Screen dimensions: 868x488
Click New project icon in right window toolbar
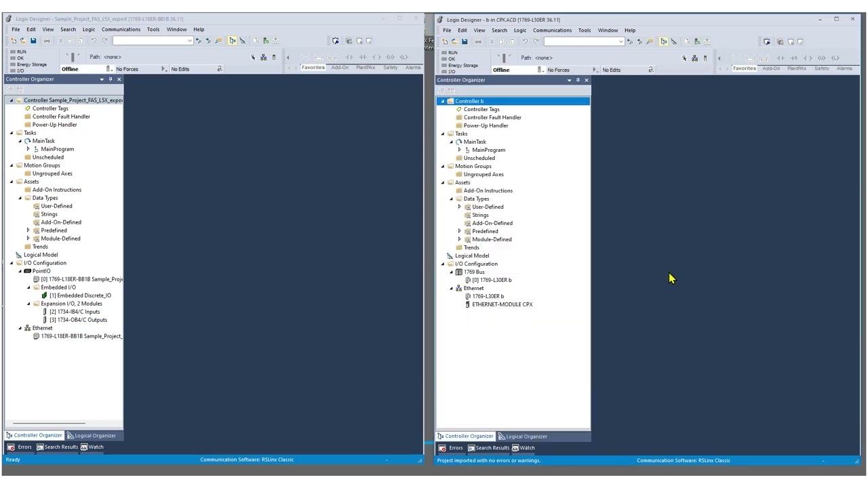[444, 41]
